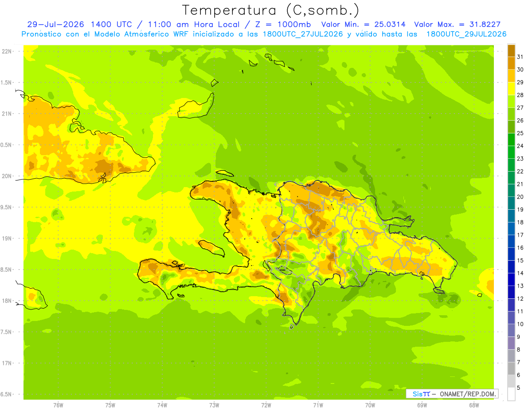Click the '20' value on the color legend
Viewport: 532px width, 411px height.
point(520,196)
